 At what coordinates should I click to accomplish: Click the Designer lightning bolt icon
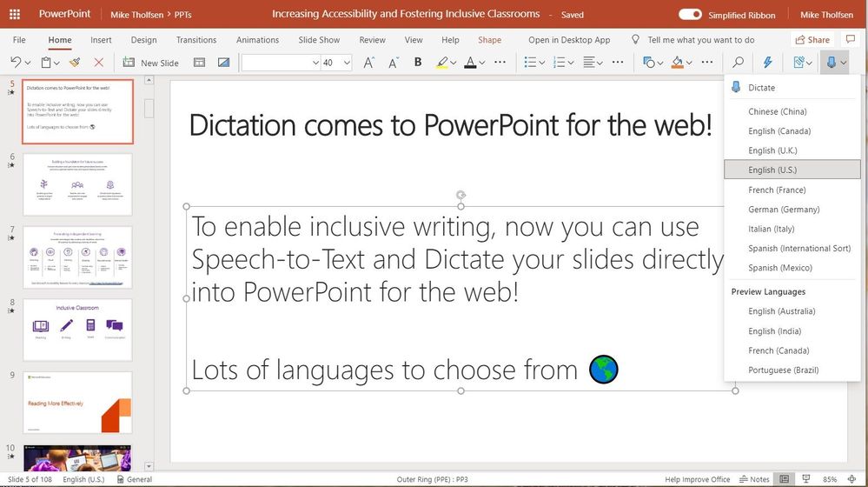pos(767,63)
